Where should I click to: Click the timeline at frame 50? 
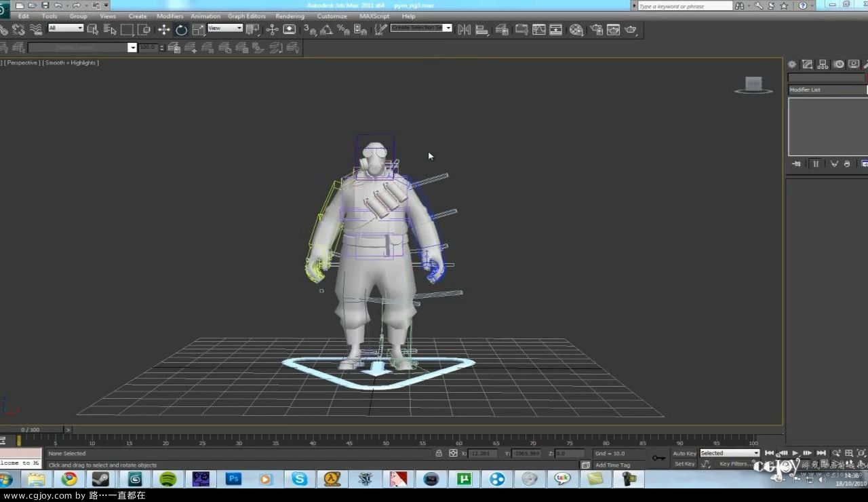(x=386, y=441)
